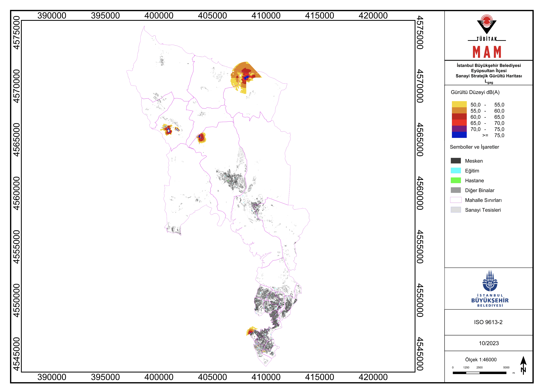Pick the purple 70,0 - 75,0 swatch
This screenshot has width=542, height=392.
pyautogui.click(x=459, y=129)
